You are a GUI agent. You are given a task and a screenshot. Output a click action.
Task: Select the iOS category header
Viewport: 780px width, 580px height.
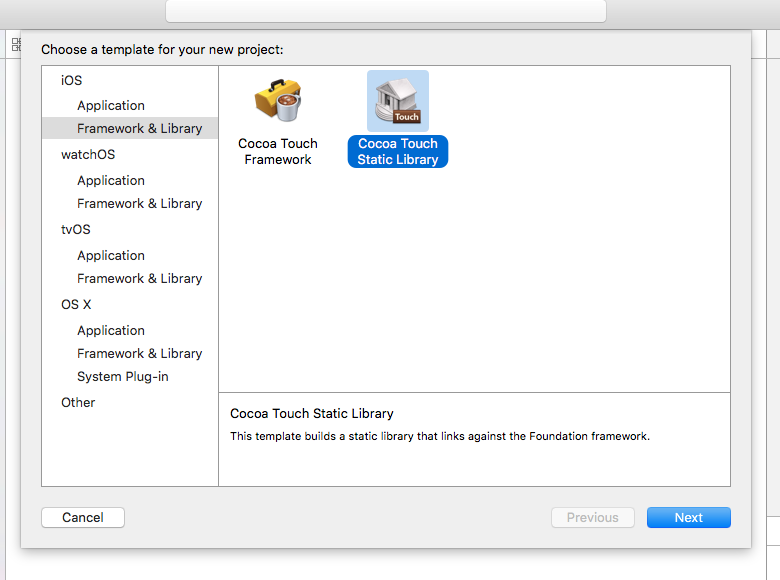72,80
